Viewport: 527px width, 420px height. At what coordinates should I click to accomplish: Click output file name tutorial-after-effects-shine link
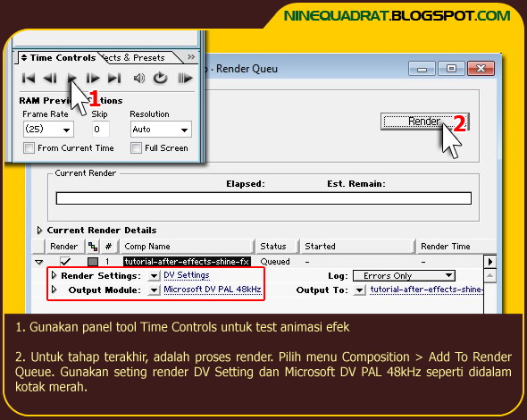[426, 290]
